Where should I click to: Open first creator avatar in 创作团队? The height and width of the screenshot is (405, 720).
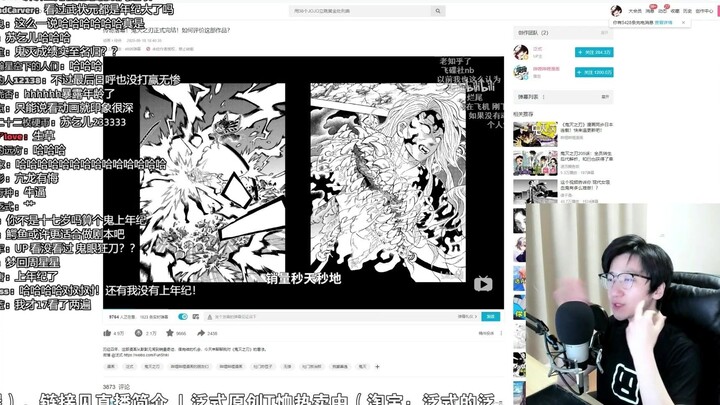click(521, 52)
